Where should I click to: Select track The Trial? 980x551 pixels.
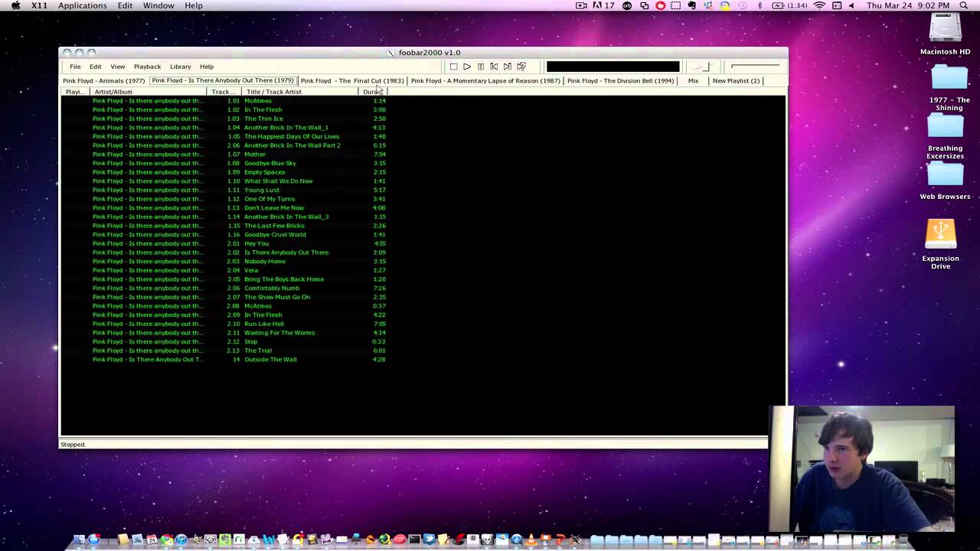coord(258,350)
